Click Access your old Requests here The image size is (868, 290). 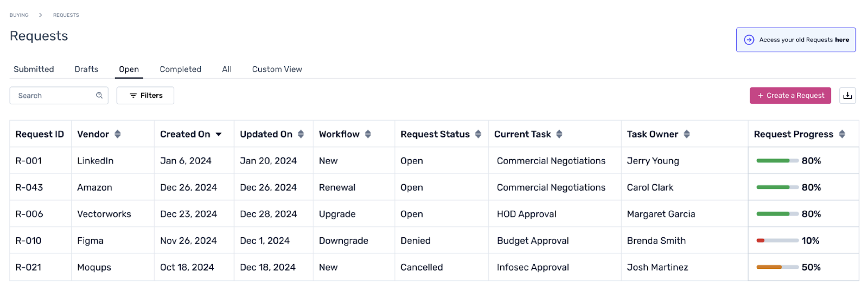click(796, 40)
